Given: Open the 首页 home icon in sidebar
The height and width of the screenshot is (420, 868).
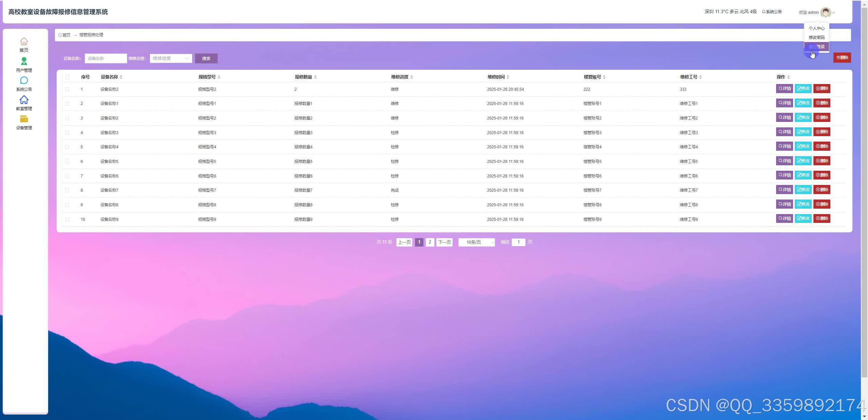Looking at the screenshot, I should 24,42.
